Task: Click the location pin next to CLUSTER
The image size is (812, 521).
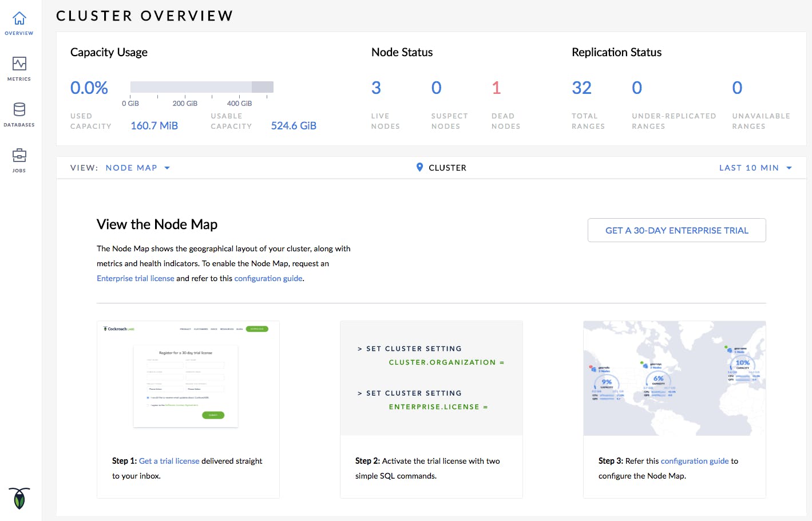Action: (419, 167)
